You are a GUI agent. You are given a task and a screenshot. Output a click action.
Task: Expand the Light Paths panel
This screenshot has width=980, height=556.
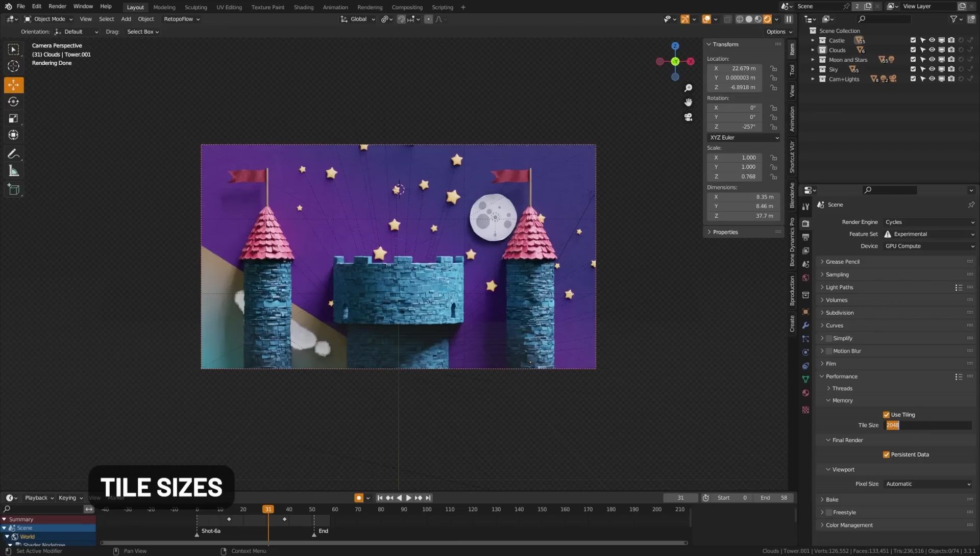[x=839, y=288]
